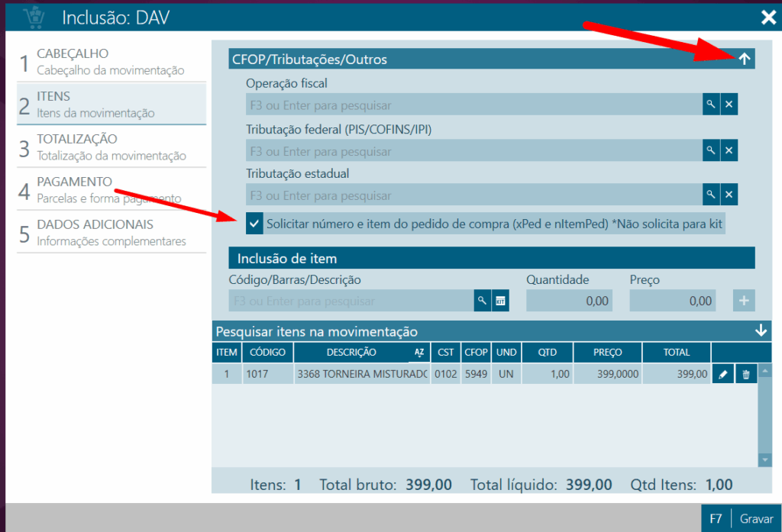782x532 pixels.
Task: Go to the Cabeçalho step
Action: click(111, 61)
